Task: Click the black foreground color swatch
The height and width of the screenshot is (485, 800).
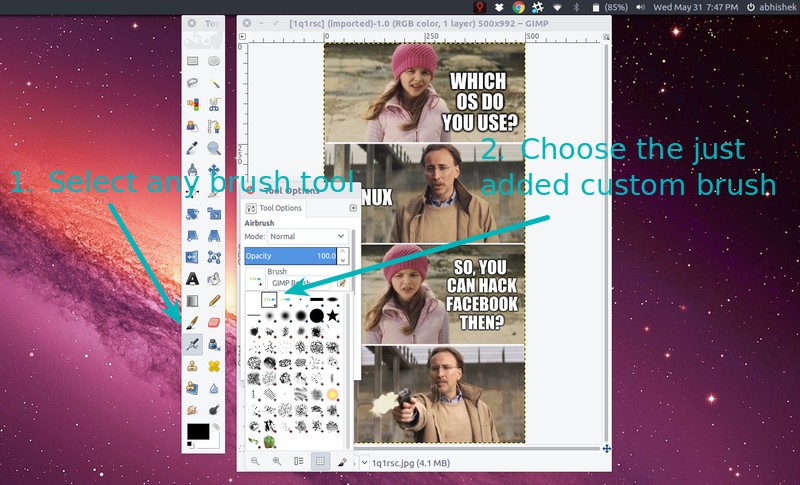Action: pos(197,431)
